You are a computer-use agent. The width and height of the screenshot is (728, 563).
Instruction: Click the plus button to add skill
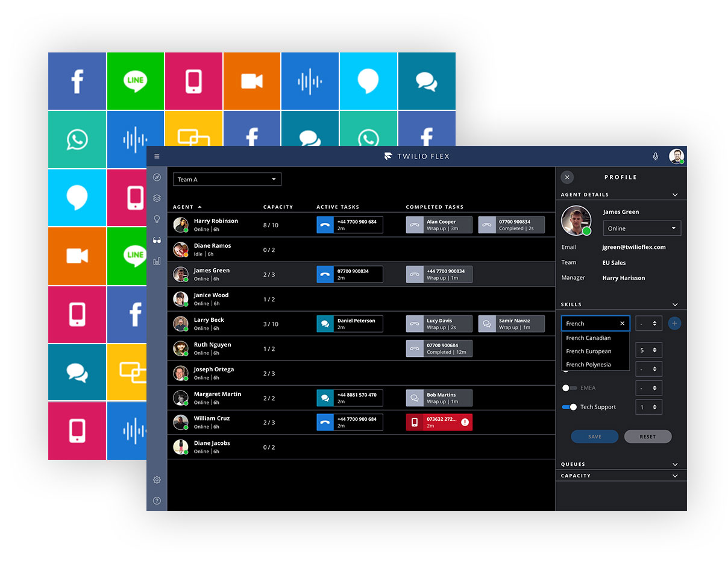pyautogui.click(x=674, y=324)
